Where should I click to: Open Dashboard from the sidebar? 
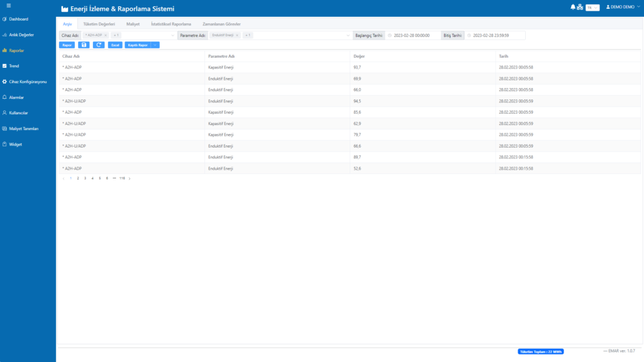pyautogui.click(x=18, y=19)
